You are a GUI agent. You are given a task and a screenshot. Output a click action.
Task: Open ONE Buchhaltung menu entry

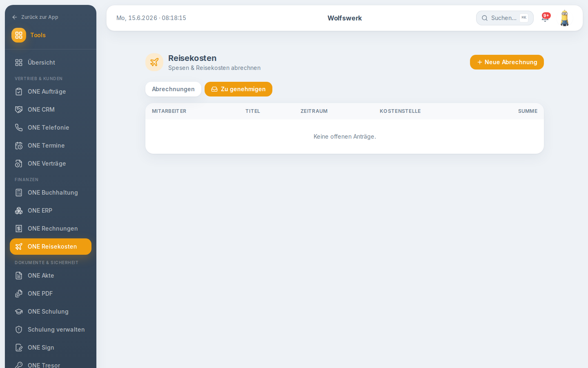coord(51,193)
